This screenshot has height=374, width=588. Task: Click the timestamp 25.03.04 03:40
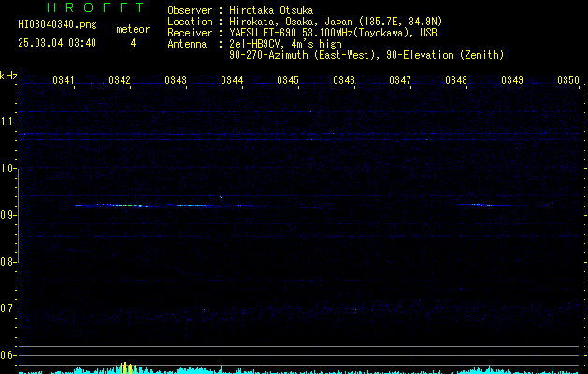(x=57, y=43)
